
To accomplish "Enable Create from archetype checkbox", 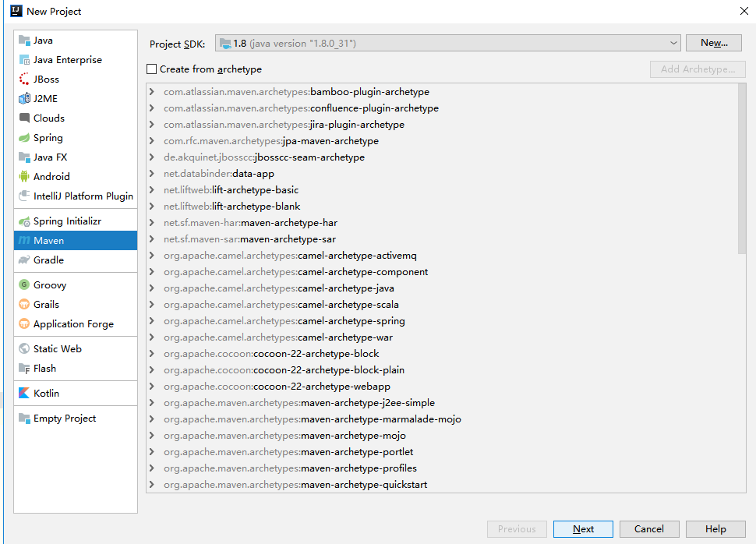I will pos(151,69).
